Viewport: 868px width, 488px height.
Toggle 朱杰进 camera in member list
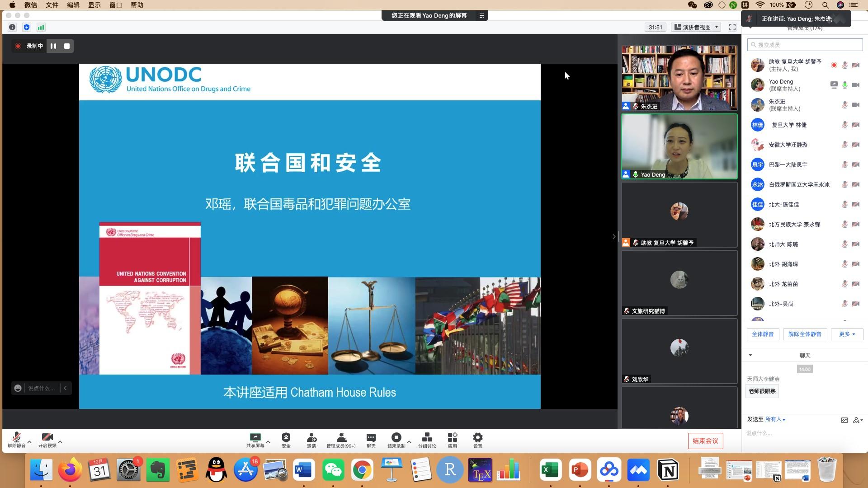click(856, 105)
